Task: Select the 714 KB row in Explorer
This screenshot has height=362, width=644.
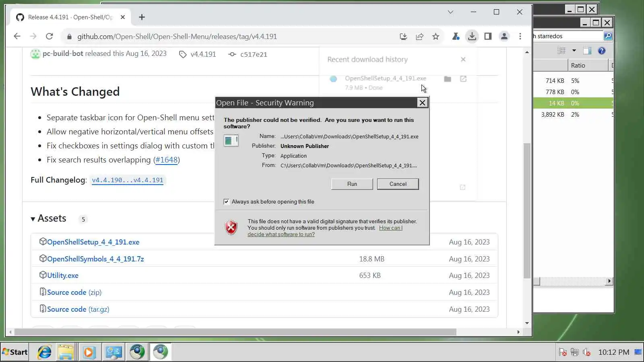Action: (574, 81)
